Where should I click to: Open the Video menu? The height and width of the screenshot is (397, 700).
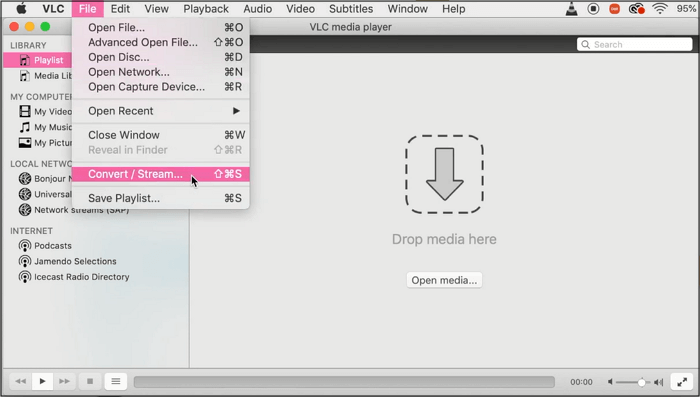pyautogui.click(x=300, y=8)
